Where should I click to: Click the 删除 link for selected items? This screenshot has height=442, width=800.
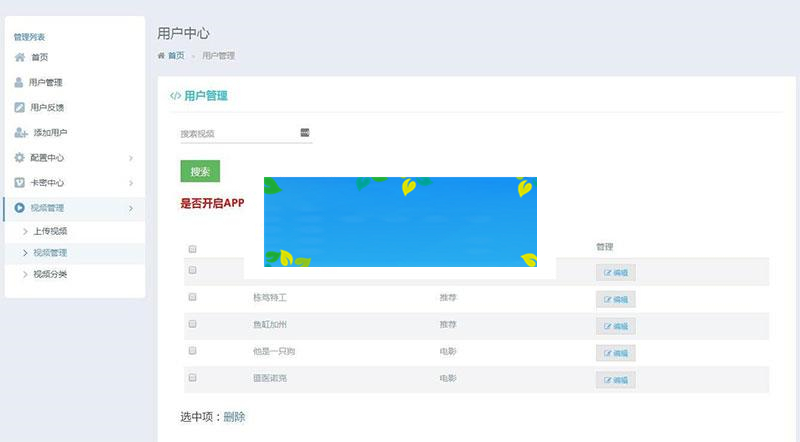coord(234,417)
